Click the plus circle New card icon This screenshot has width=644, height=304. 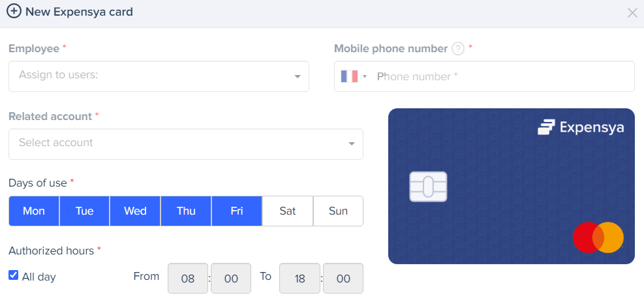tap(14, 12)
